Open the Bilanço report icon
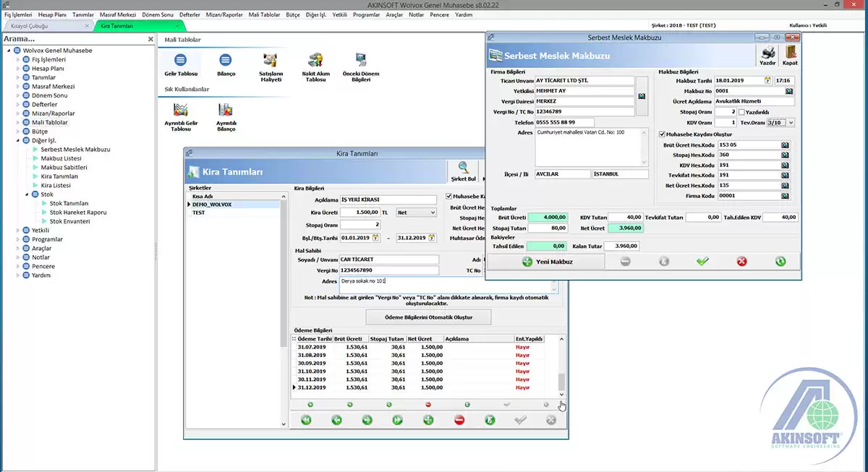868x472 pixels. tap(226, 61)
